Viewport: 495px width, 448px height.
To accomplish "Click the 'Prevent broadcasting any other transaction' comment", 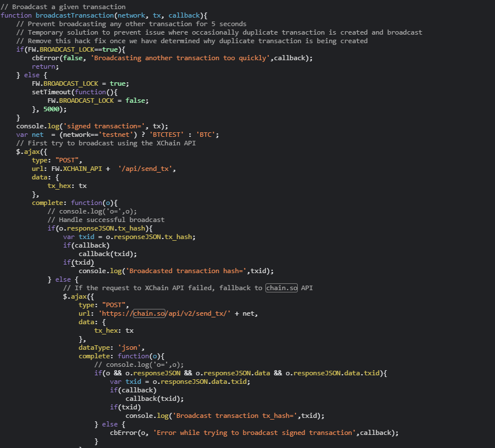I will pos(131,24).
